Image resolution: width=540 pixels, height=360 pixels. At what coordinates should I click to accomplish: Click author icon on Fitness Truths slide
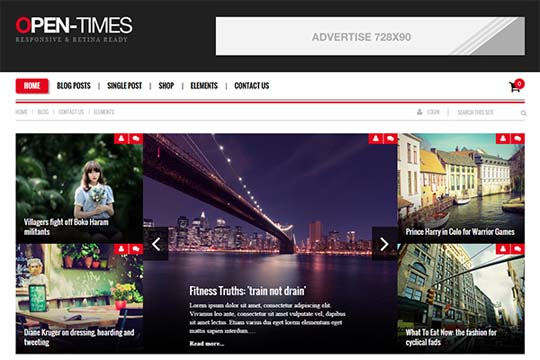coord(376,138)
